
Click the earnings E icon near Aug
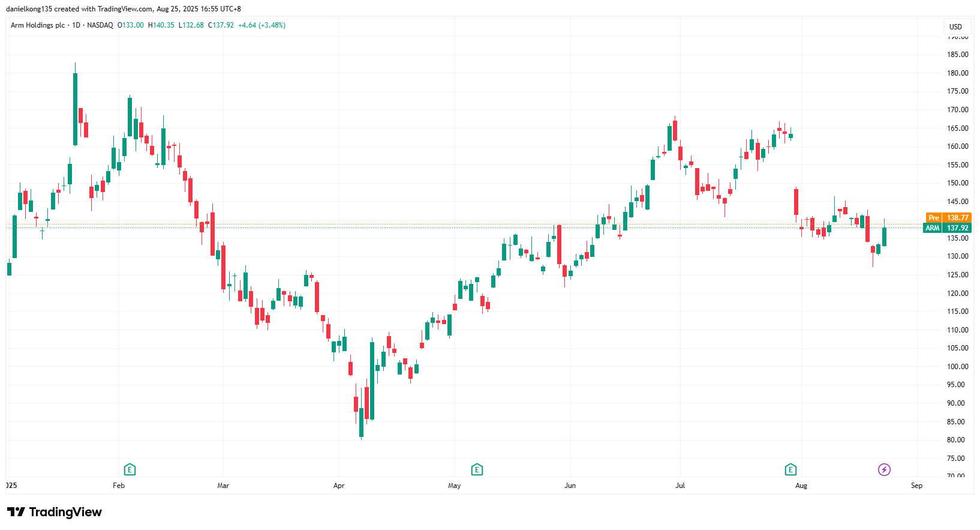pos(790,469)
